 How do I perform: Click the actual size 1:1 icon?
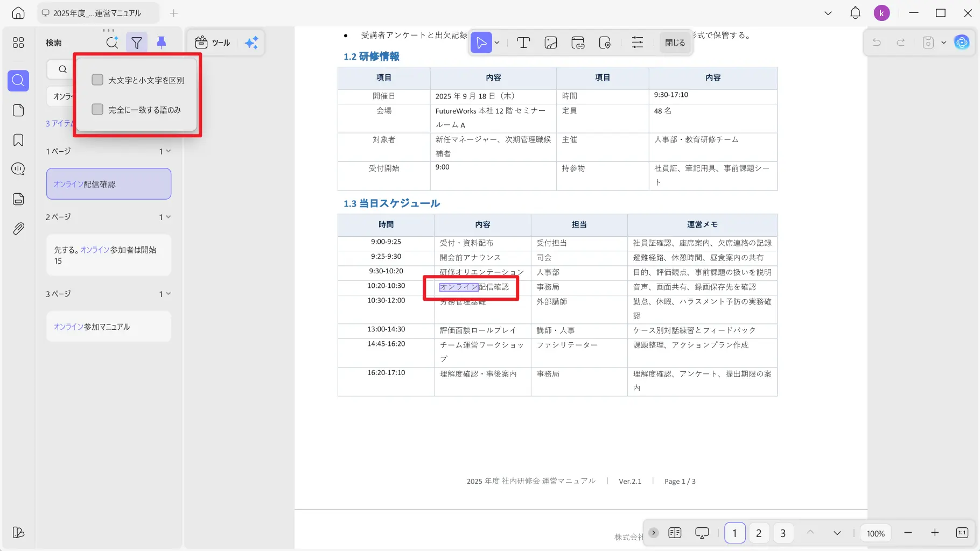point(962,533)
